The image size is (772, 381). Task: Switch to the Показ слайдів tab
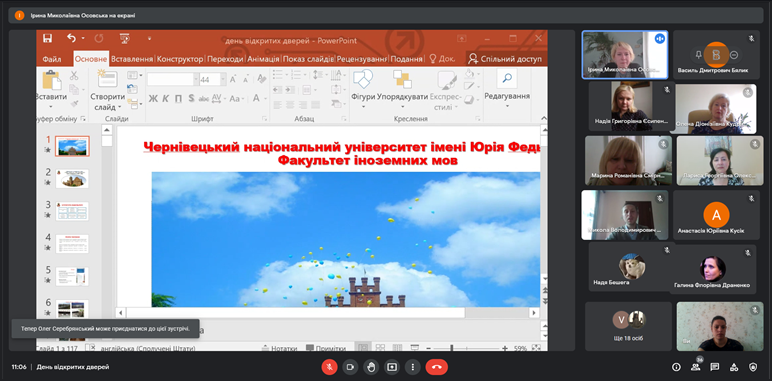coord(309,59)
